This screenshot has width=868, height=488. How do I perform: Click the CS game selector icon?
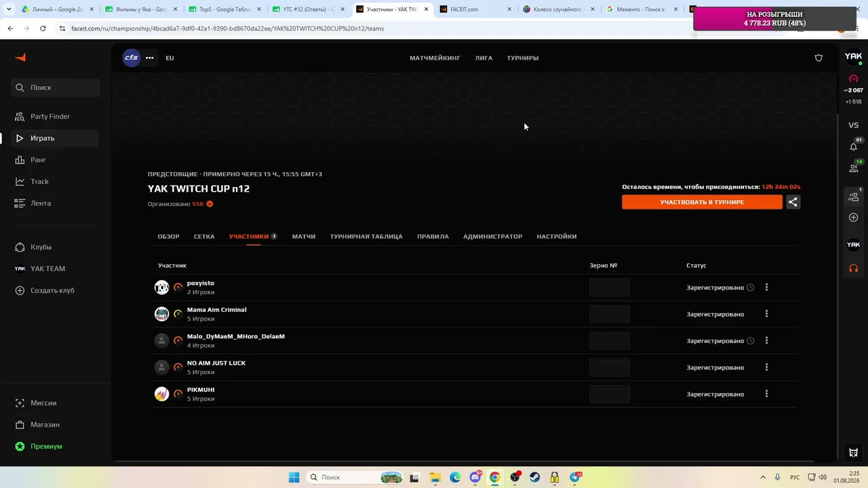pyautogui.click(x=132, y=58)
